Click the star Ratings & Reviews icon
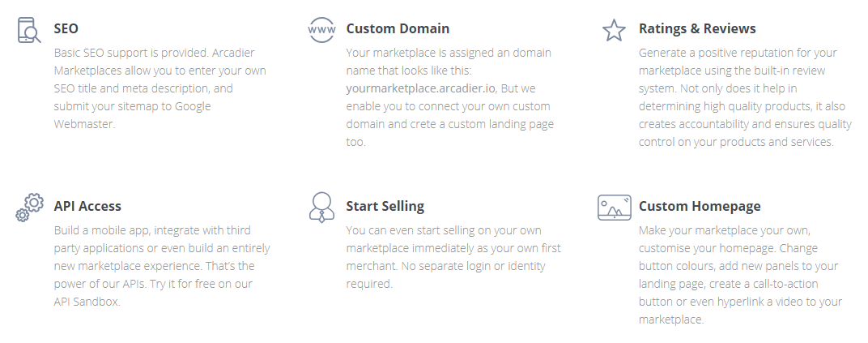The height and width of the screenshot is (343, 868). coord(614,30)
